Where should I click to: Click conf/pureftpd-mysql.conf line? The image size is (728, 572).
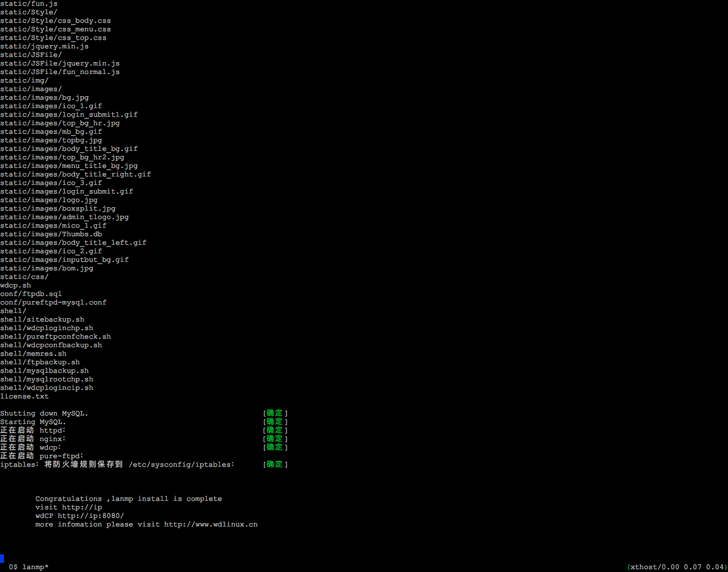(53, 302)
